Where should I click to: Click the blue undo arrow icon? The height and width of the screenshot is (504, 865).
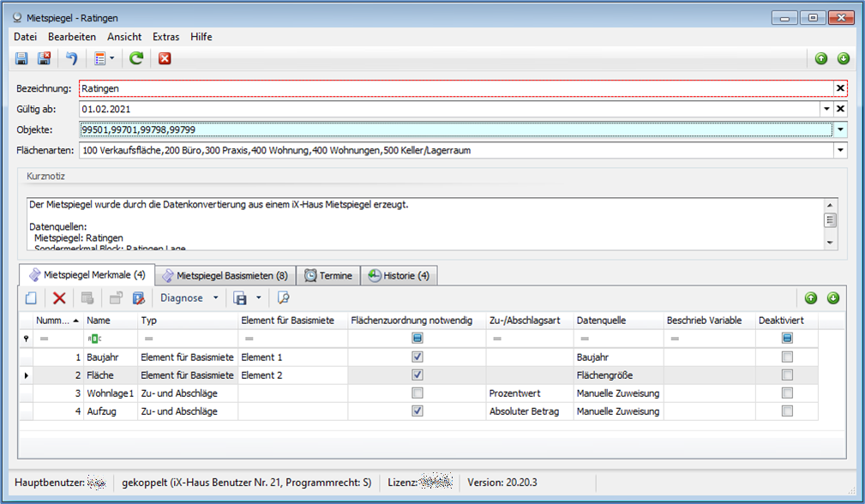point(72,58)
